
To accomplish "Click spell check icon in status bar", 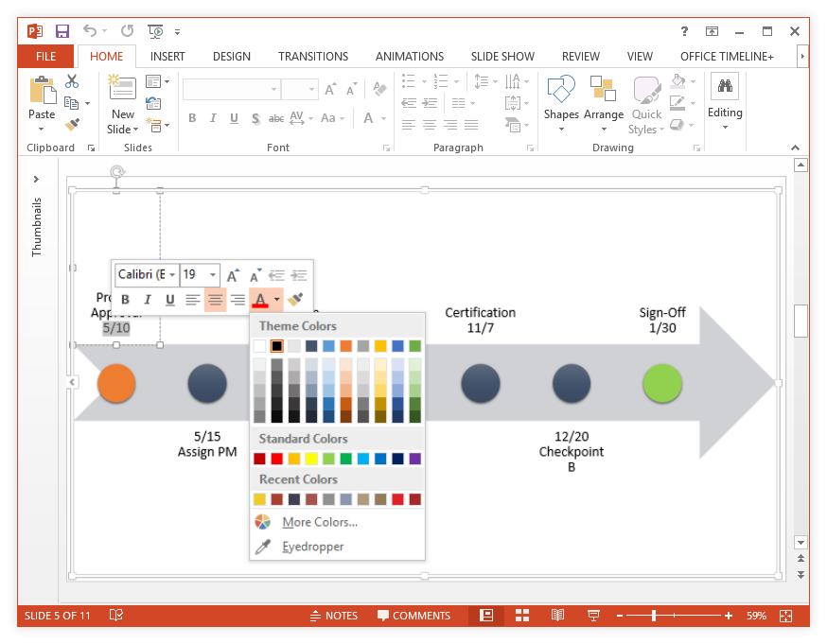I will pos(116,615).
